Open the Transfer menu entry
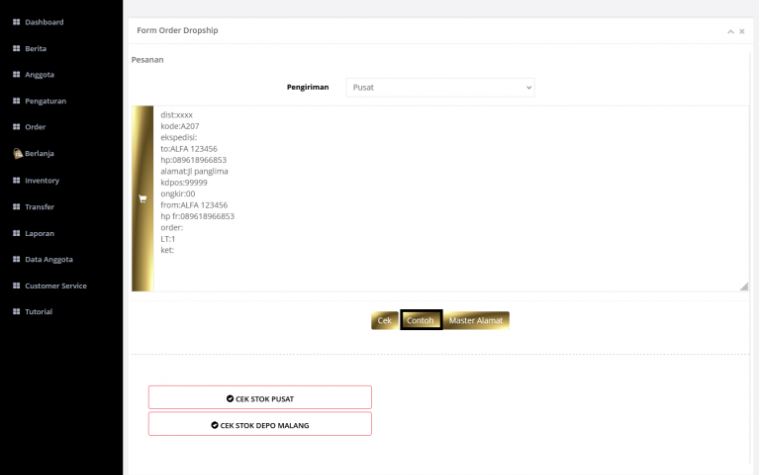The height and width of the screenshot is (475, 760). pyautogui.click(x=39, y=207)
